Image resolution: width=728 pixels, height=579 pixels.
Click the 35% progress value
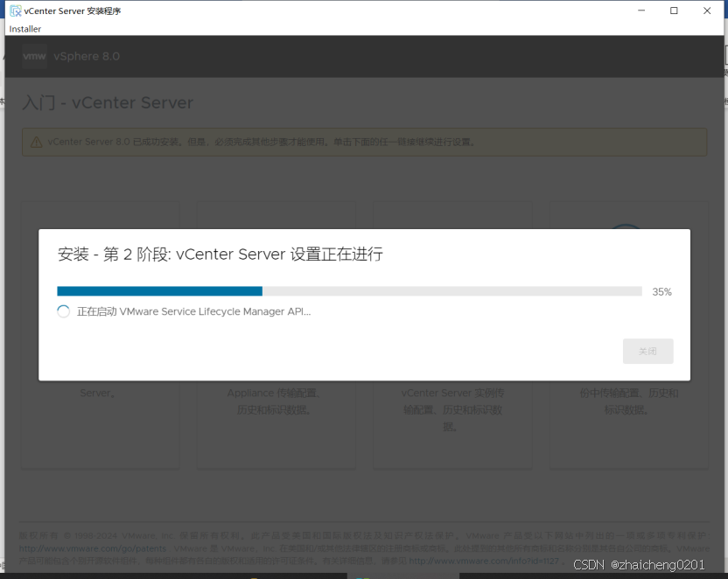coord(661,292)
